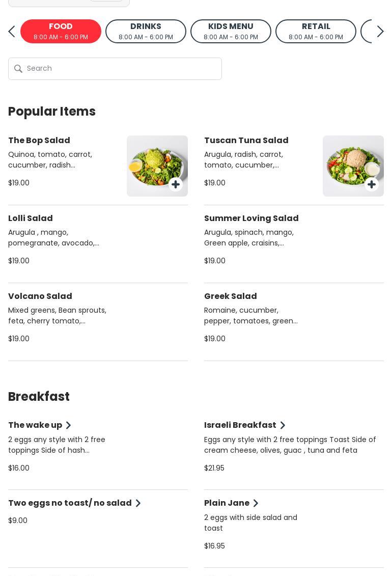Expand Israeli Breakfast options chevron
392x576 pixels.
click(283, 425)
